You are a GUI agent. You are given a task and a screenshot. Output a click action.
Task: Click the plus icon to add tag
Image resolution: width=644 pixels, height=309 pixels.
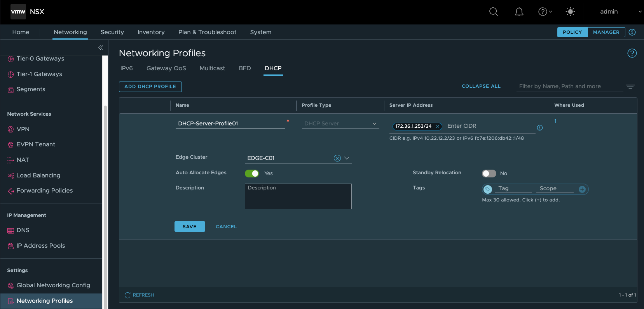(582, 189)
